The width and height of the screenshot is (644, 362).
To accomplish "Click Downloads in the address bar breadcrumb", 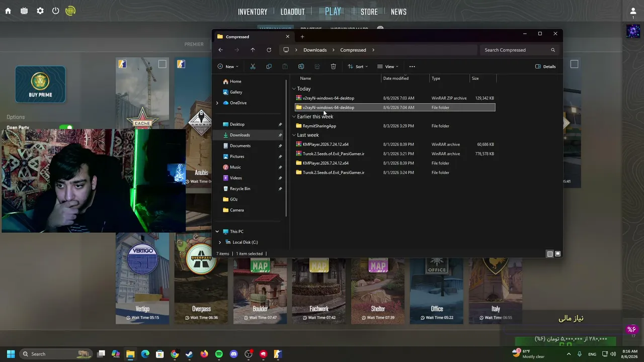I will pyautogui.click(x=315, y=50).
